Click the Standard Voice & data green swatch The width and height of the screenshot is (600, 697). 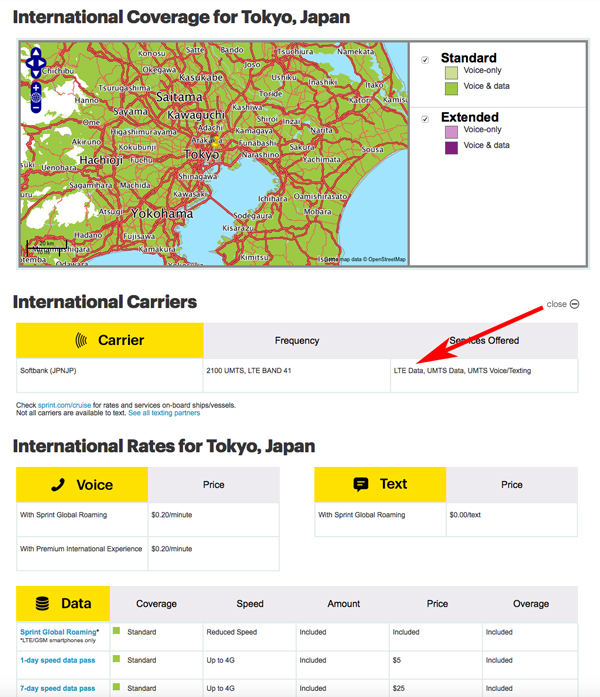pyautogui.click(x=451, y=88)
